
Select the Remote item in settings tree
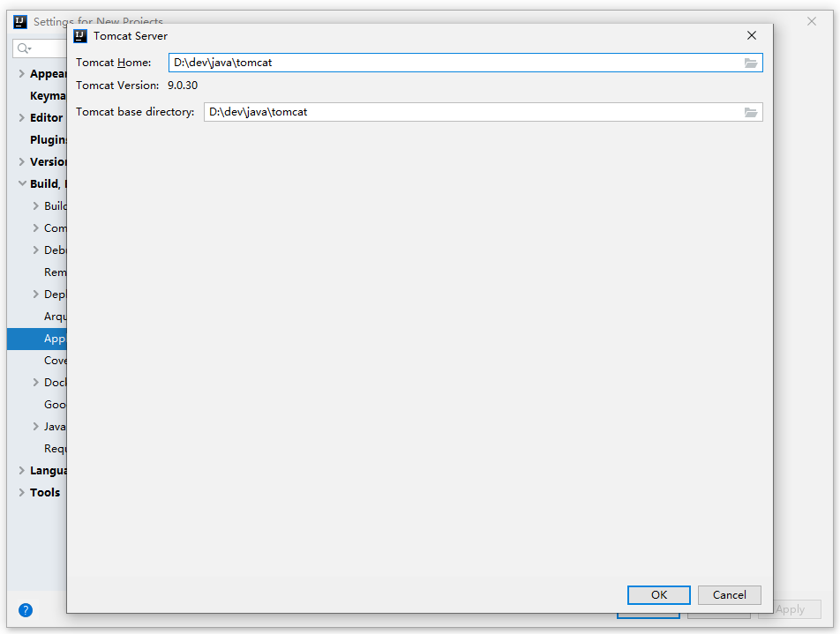coord(56,272)
